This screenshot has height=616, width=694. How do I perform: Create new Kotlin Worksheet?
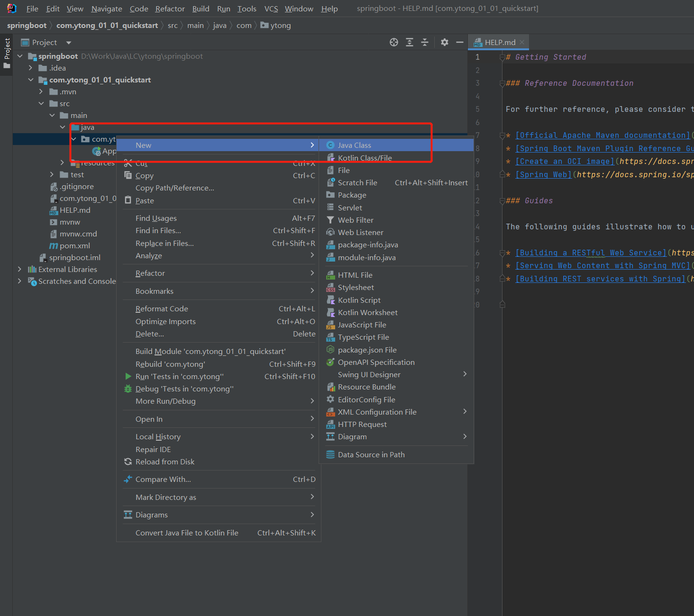click(396, 312)
